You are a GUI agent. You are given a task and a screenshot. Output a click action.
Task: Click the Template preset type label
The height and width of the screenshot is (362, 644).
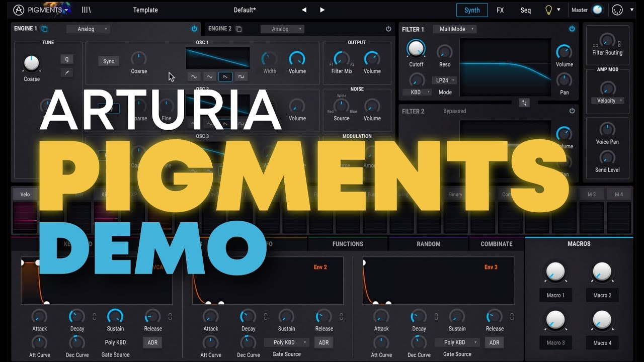click(x=145, y=10)
